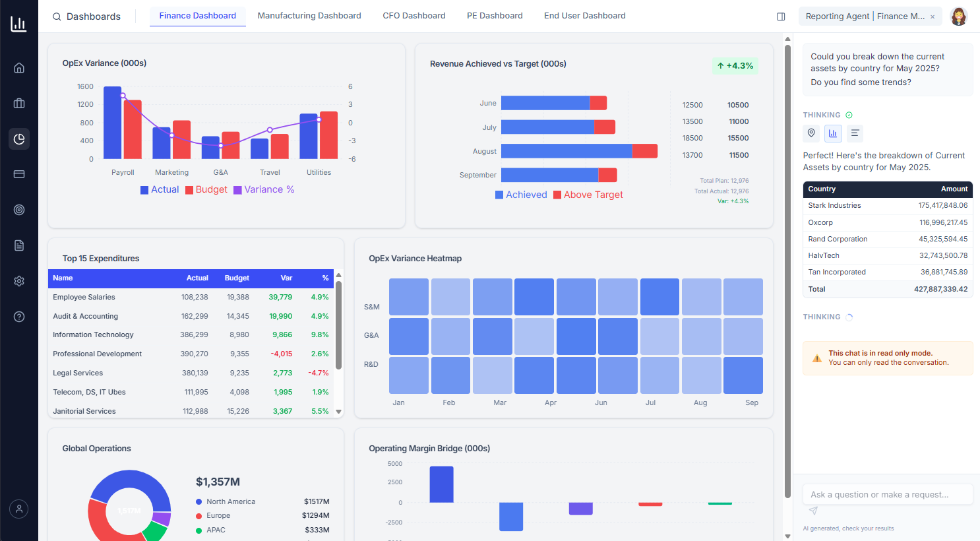
Task: Toggle the Above Target legend swatch
Action: coord(557,195)
